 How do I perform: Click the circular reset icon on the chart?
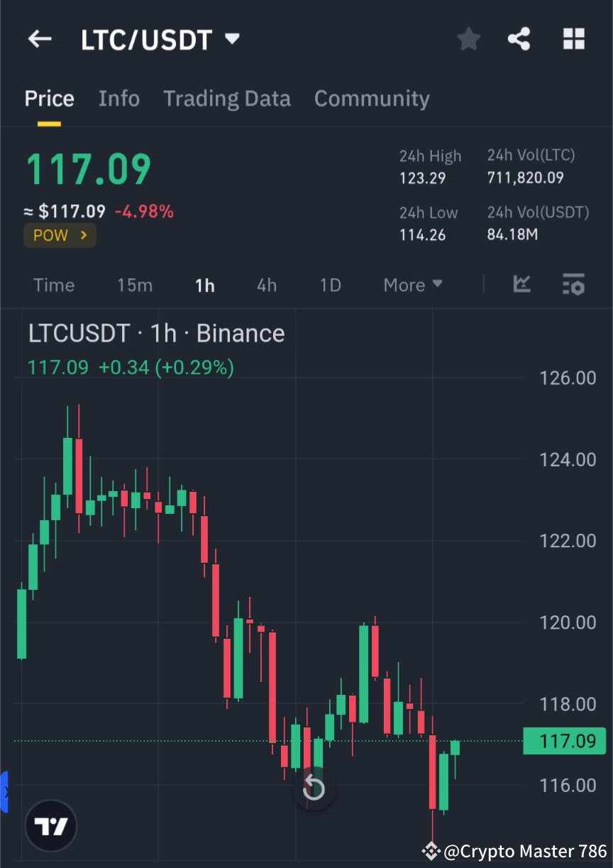314,786
